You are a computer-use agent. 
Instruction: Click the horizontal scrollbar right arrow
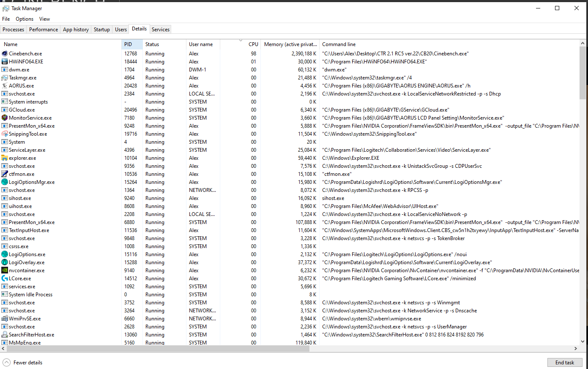576,349
